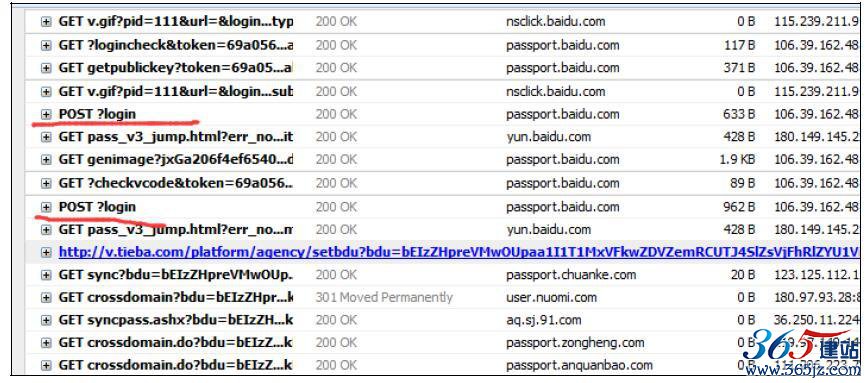Expand the GET genimage request entry

tap(46, 160)
